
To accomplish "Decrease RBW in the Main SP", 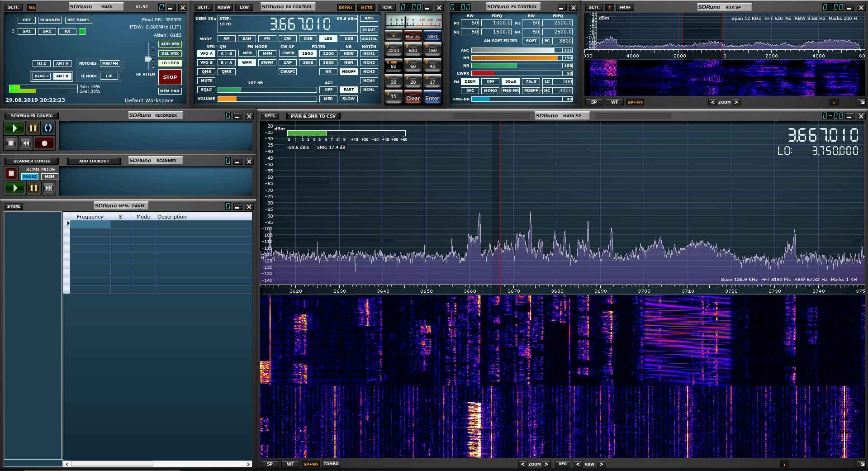I will pyautogui.click(x=578, y=464).
